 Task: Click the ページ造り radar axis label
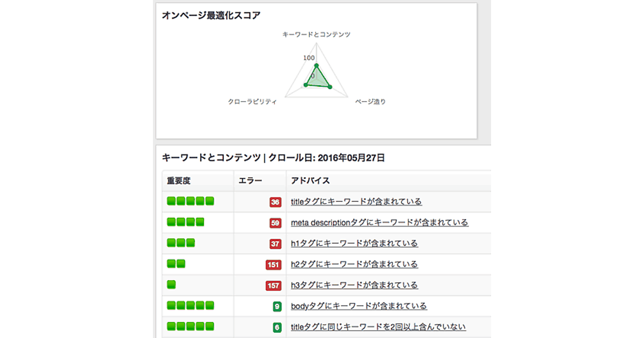(370, 102)
